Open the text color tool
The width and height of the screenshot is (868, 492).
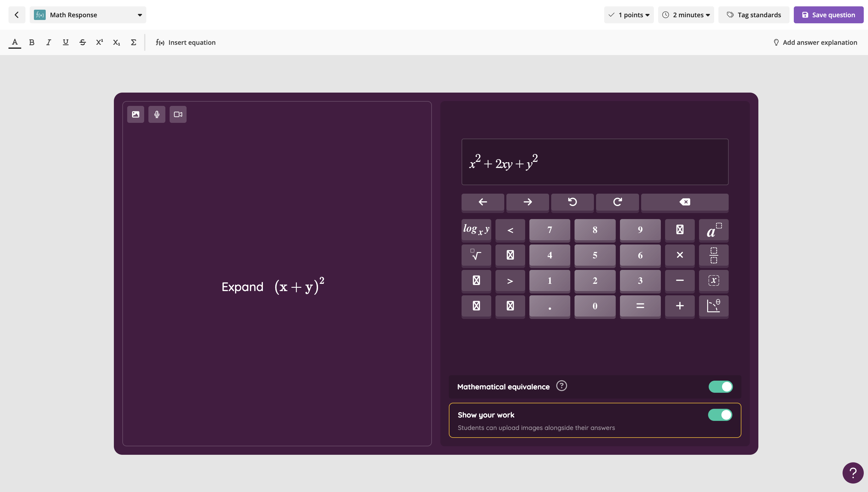[15, 42]
